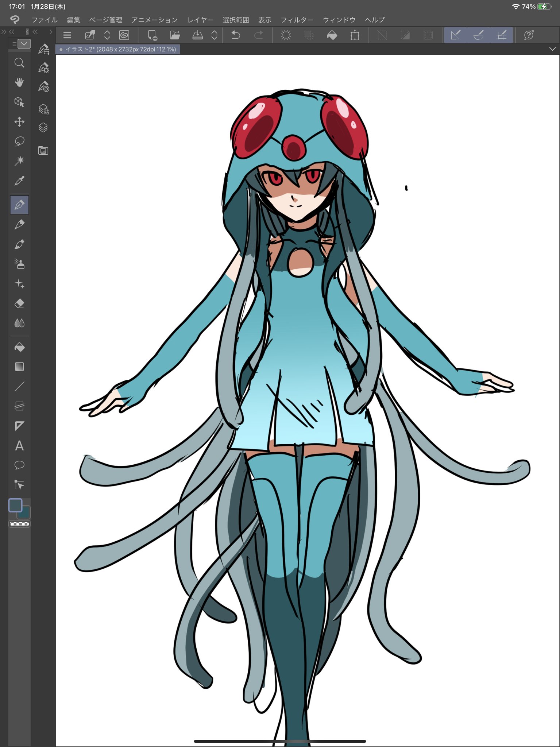Image resolution: width=560 pixels, height=747 pixels.
Task: Select the Figure straight-line tool
Action: point(19,386)
